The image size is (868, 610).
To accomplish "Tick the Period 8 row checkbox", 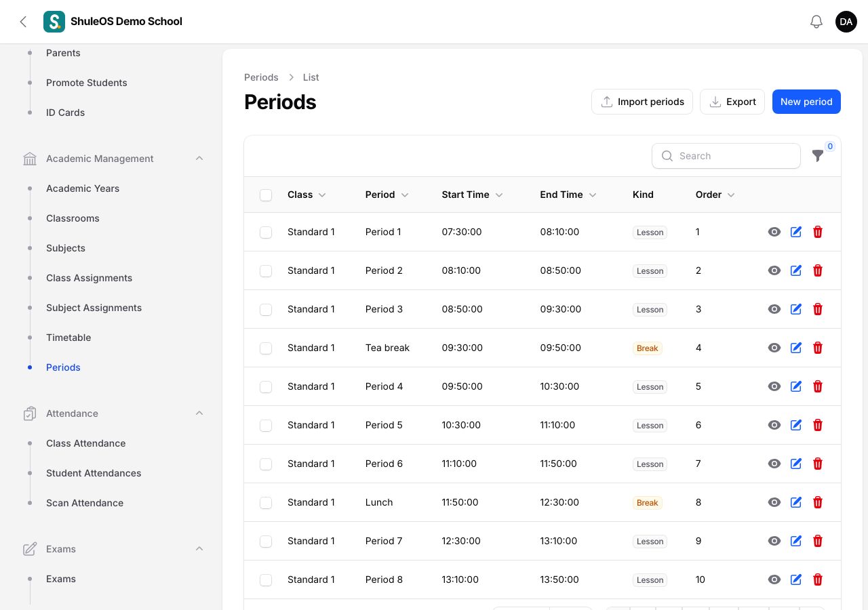I will 266,580.
